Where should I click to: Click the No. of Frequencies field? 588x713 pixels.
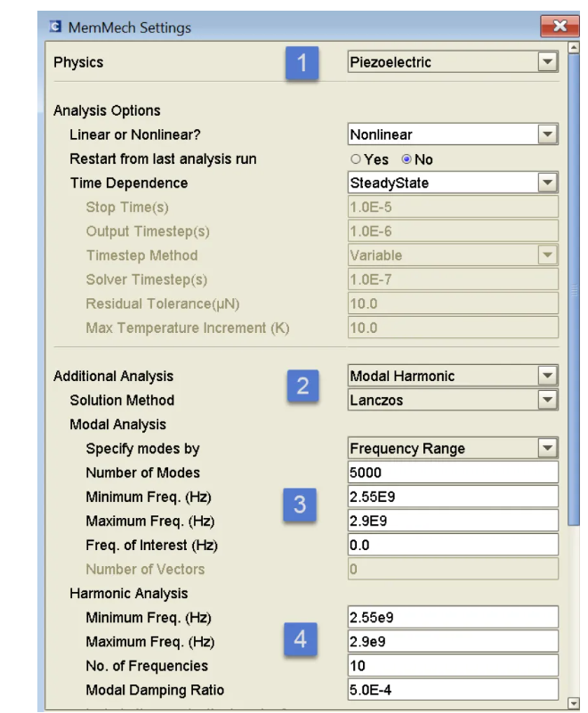pyautogui.click(x=452, y=666)
